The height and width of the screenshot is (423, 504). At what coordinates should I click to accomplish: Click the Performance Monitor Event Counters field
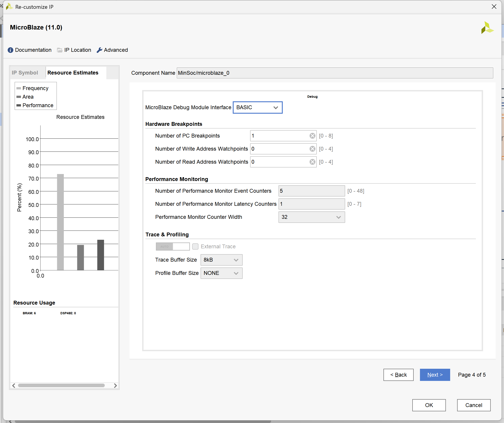coord(312,191)
